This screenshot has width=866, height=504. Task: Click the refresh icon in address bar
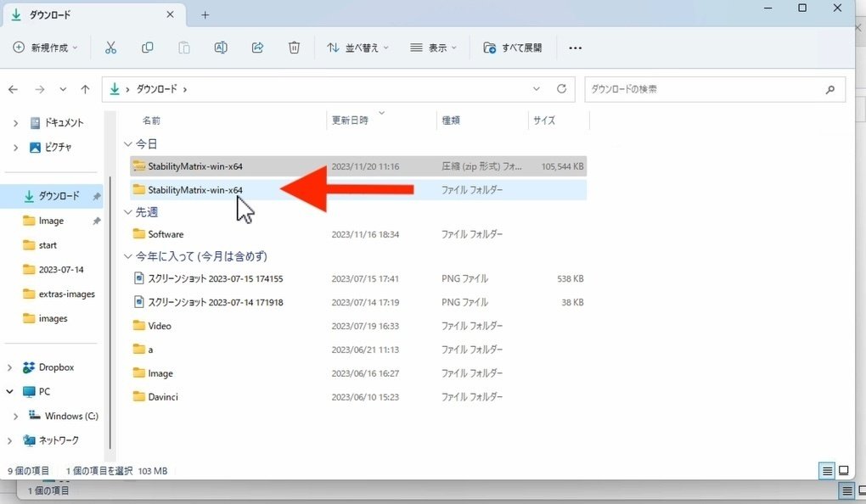562,89
